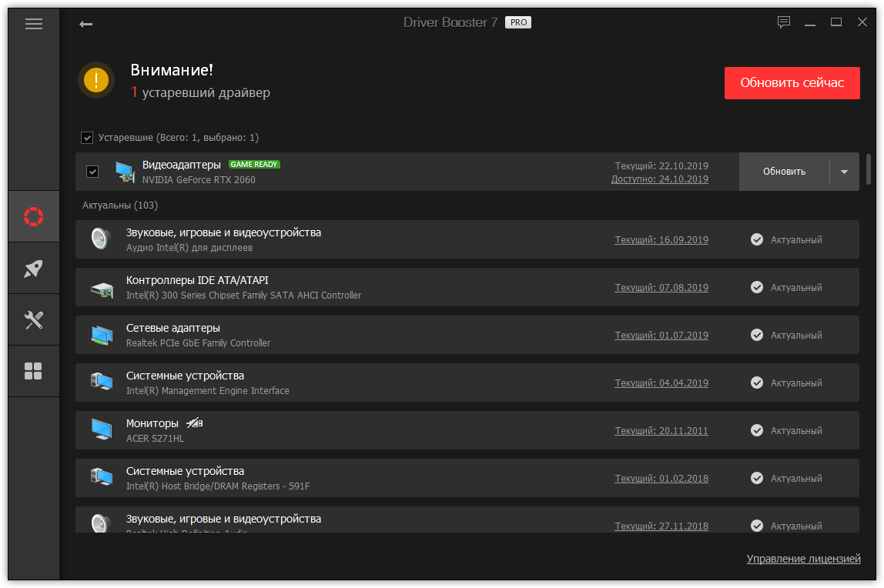This screenshot has height=588, width=884.
Task: Uncheck the NVIDIA GeForce RTX 2060 checkbox
Action: [x=92, y=171]
